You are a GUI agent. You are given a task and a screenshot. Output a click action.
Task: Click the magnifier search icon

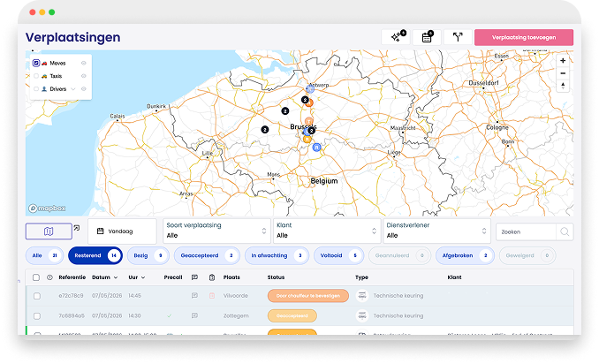(565, 231)
